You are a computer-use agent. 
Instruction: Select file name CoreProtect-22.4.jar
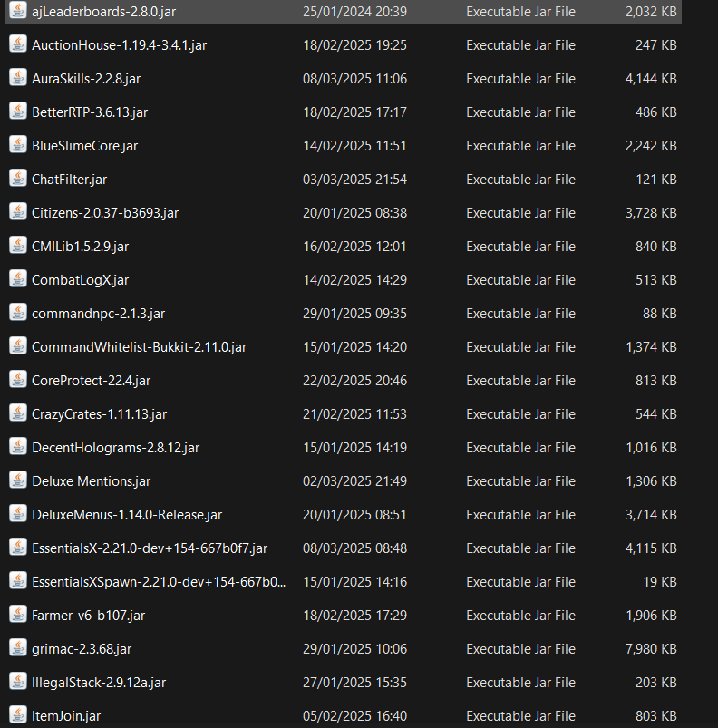(x=92, y=381)
